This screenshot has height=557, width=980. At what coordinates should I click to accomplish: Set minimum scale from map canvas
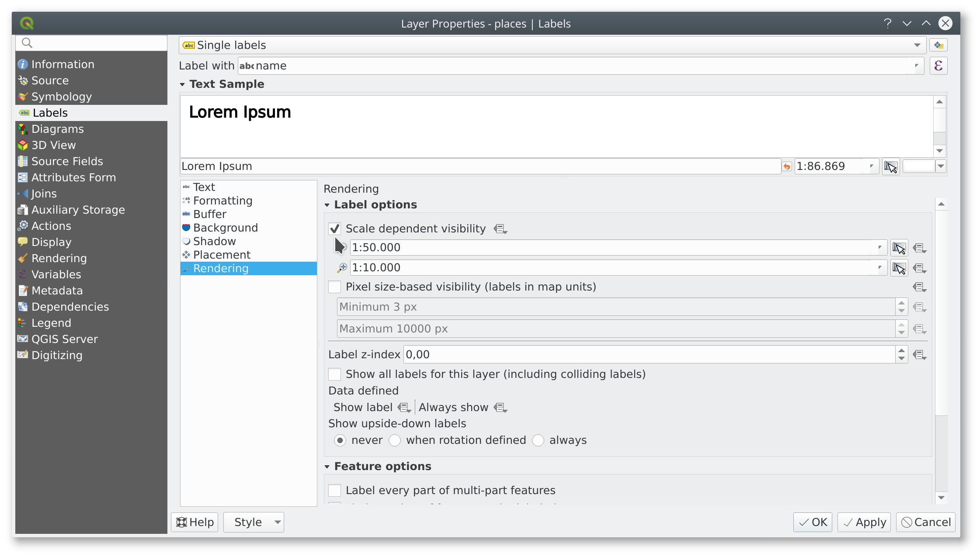coord(899,248)
